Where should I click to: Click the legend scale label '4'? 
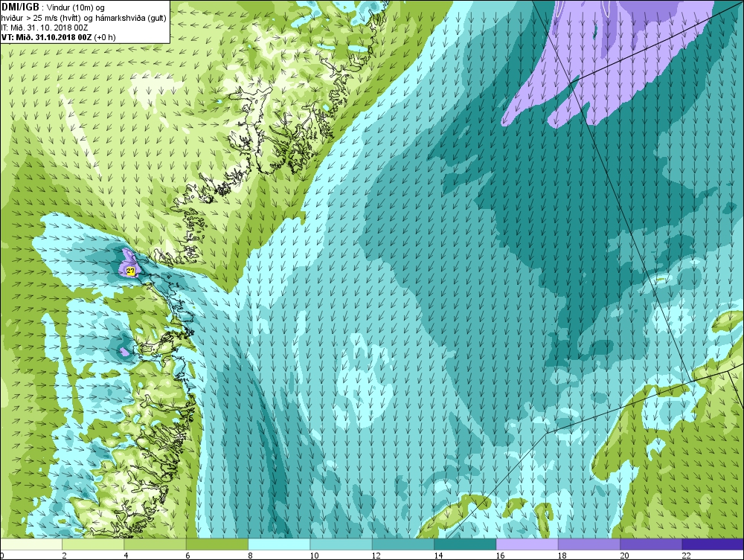126,556
